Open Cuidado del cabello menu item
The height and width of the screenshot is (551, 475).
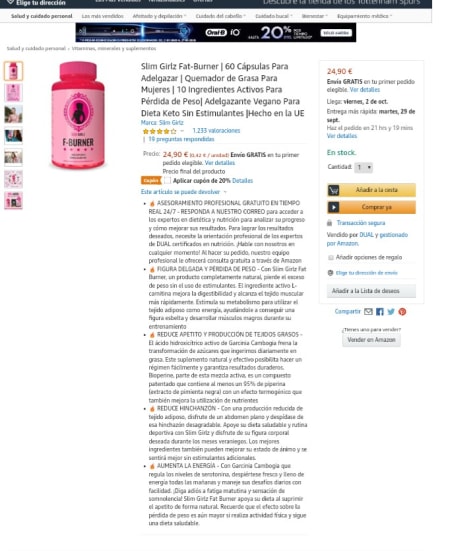(221, 16)
